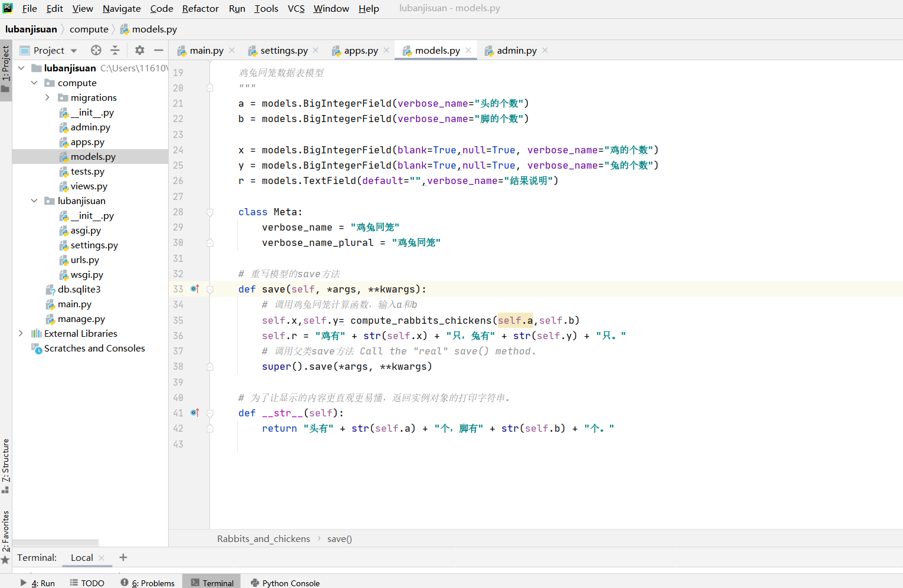Open the TODO tool window
Image resolution: width=903 pixels, height=588 pixels.
pos(87,583)
